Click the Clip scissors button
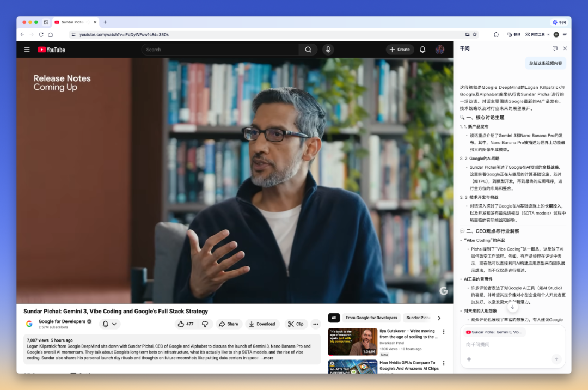 296,324
